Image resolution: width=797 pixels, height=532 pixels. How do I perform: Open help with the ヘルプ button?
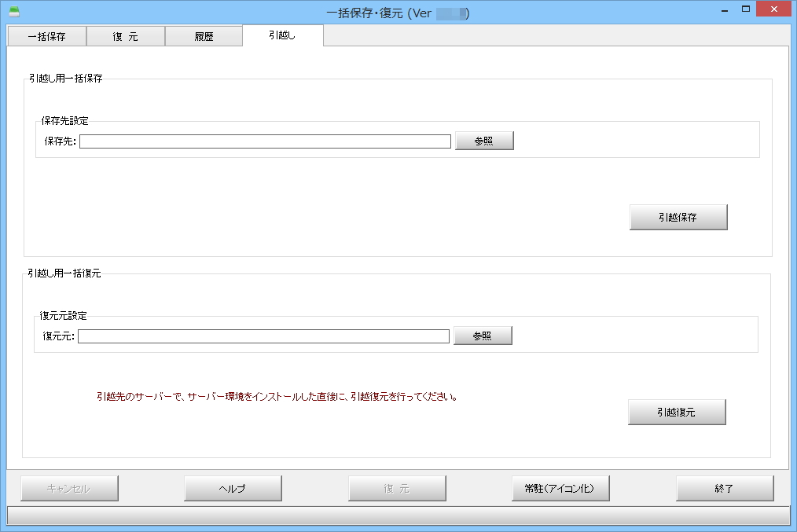(233, 489)
